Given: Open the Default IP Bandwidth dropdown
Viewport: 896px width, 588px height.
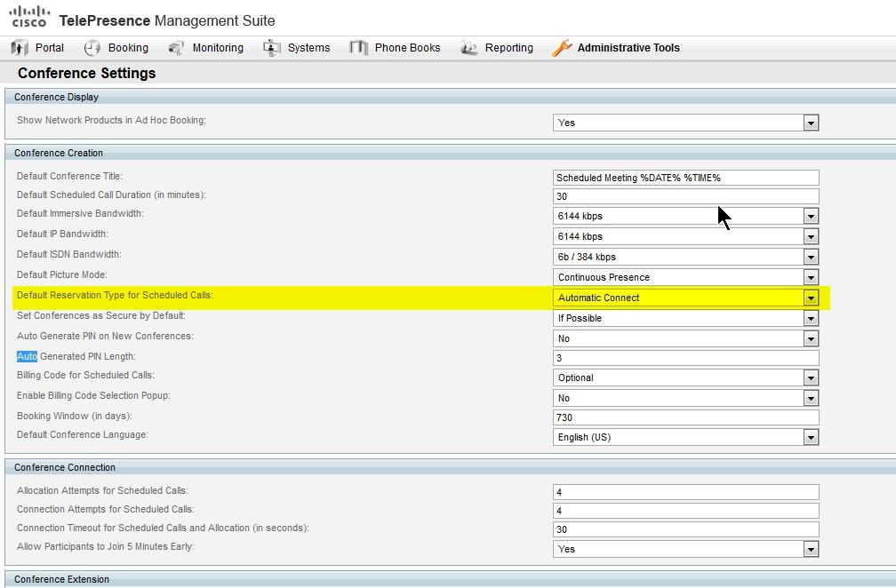Looking at the screenshot, I should tap(685, 236).
